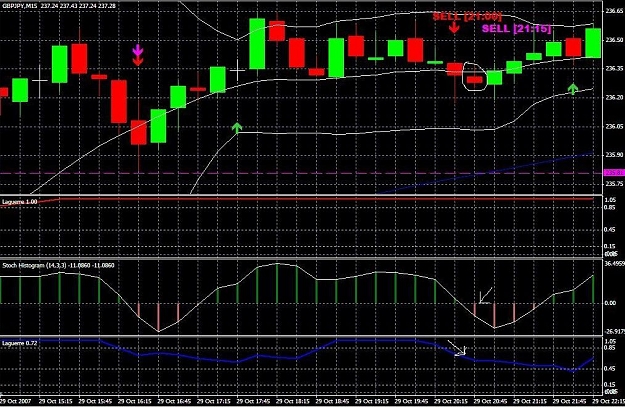This screenshot has width=625, height=407.
Task: Click the 29 Oct 21:45 time label
Action: tap(569, 401)
